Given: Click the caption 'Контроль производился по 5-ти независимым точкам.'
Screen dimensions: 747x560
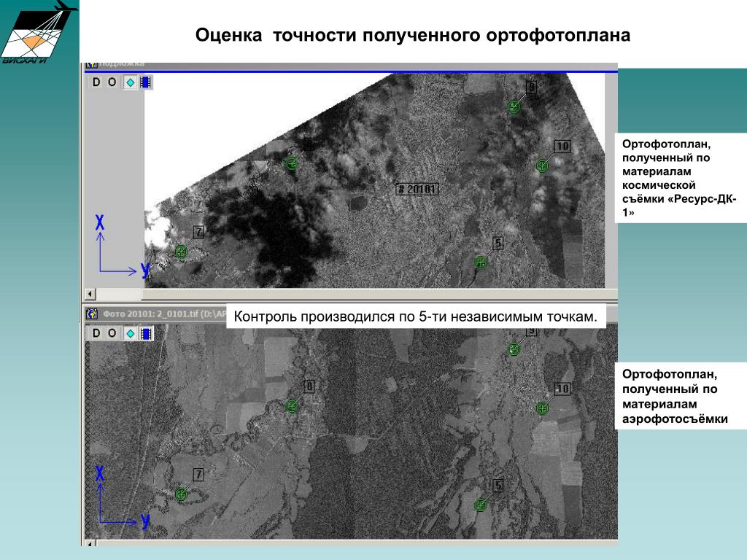Looking at the screenshot, I should (415, 316).
